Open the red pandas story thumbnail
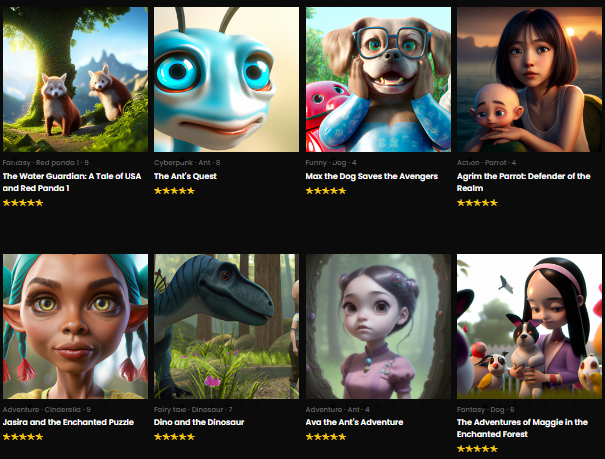The width and height of the screenshot is (605, 459). pos(75,79)
